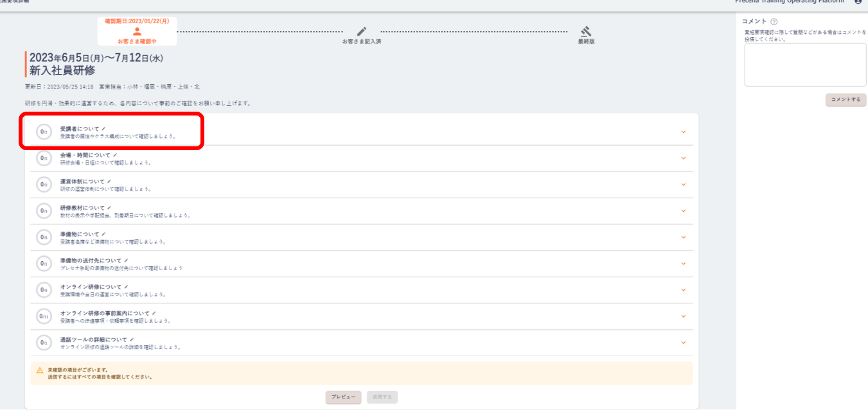Expand the オンライン研修について chevron

click(683, 290)
